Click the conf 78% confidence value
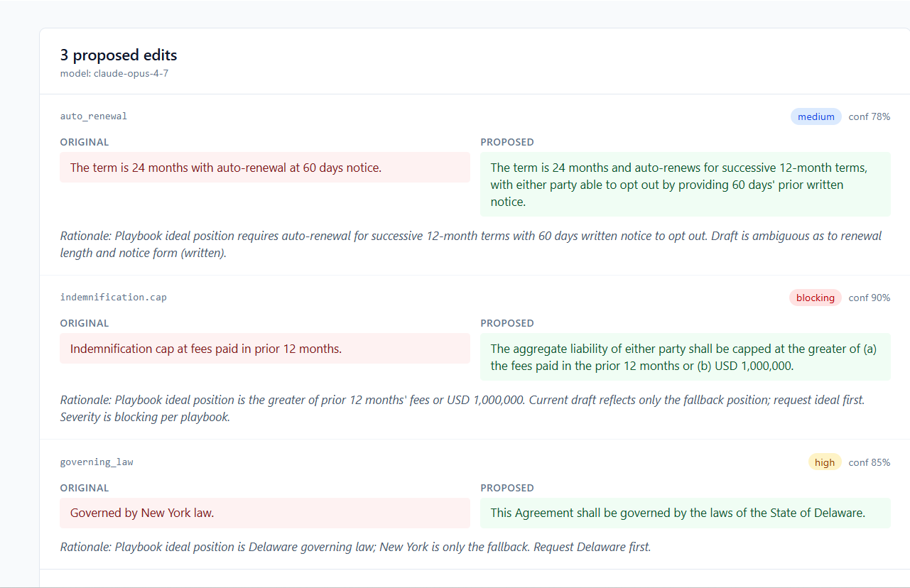This screenshot has height=588, width=910. pyautogui.click(x=869, y=116)
